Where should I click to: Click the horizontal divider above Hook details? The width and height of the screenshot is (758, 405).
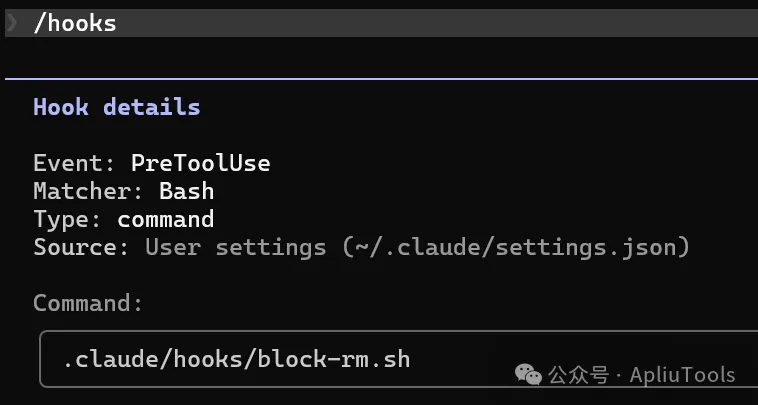click(379, 78)
